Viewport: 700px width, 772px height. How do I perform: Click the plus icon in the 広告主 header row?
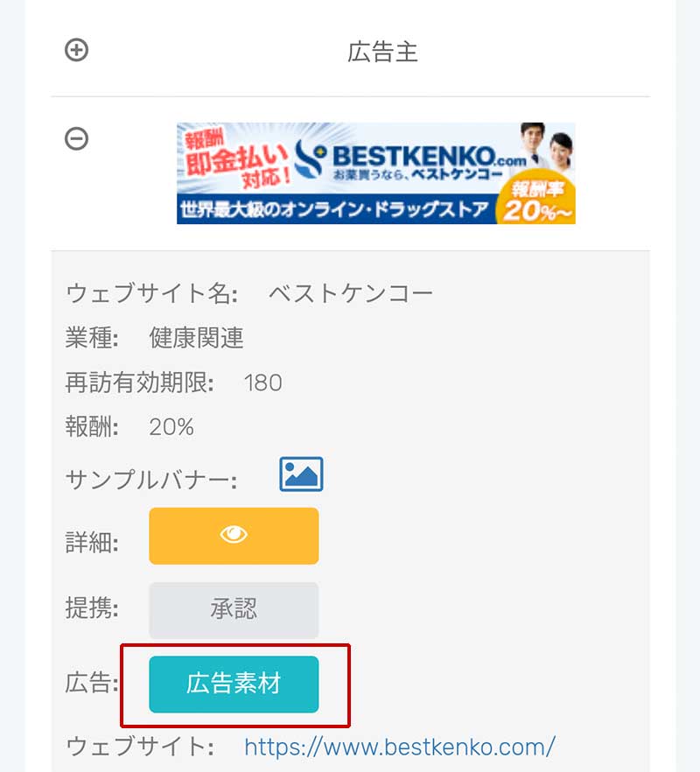(x=77, y=50)
